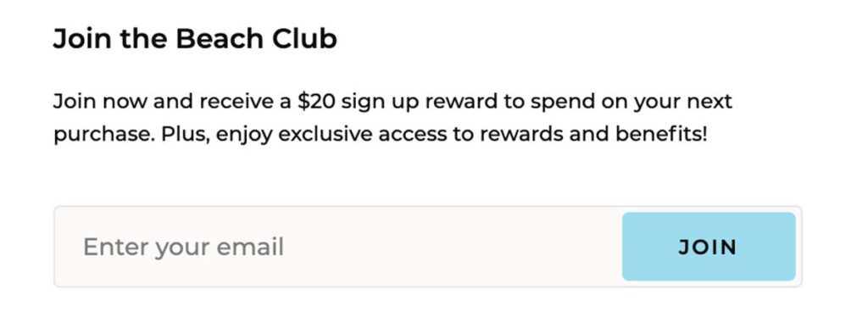Click the word 'Club' in the heading
Screen dimensions: 868x323
304,39
